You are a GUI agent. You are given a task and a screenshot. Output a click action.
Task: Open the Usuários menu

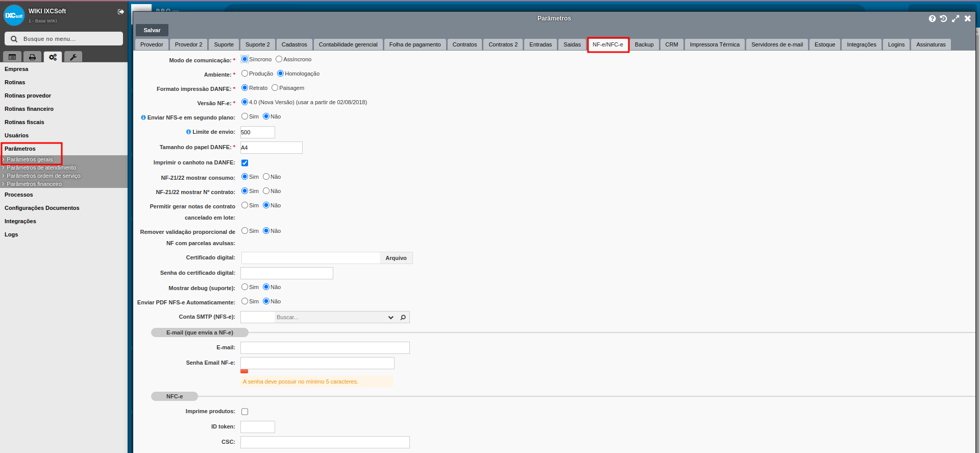pyautogui.click(x=16, y=135)
